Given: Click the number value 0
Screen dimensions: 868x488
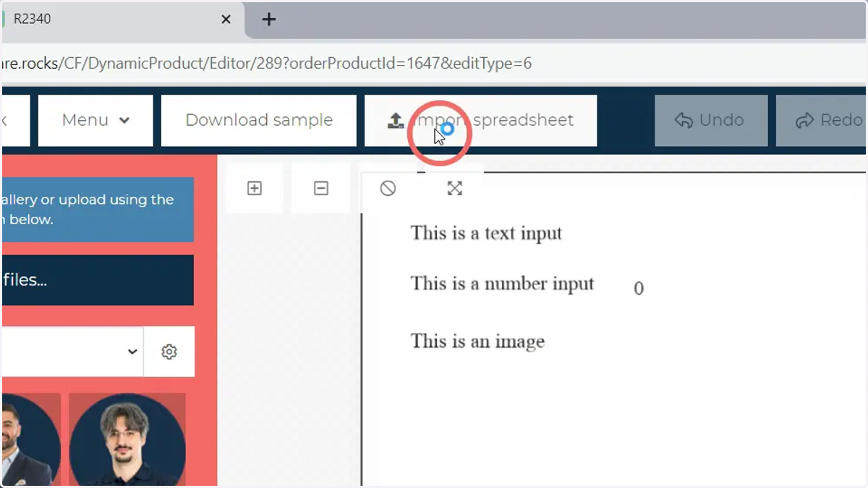Looking at the screenshot, I should click(x=639, y=288).
